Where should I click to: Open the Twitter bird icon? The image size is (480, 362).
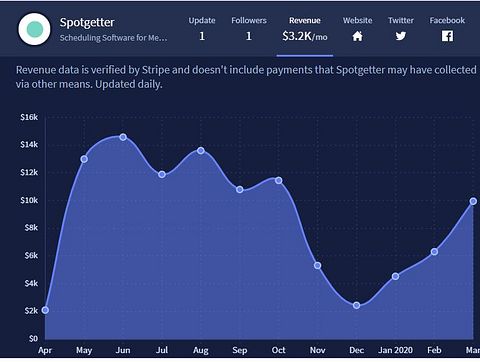(401, 36)
